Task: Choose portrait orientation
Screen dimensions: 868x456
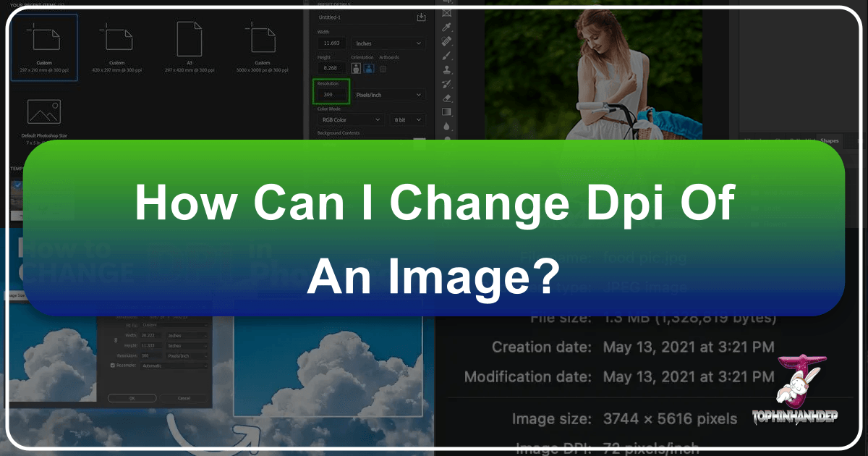Action: point(355,69)
